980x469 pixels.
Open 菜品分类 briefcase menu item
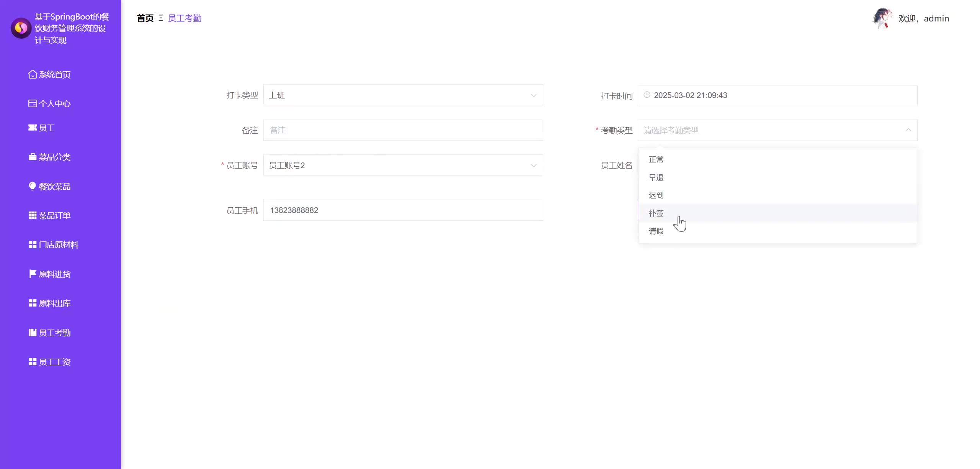(x=54, y=157)
